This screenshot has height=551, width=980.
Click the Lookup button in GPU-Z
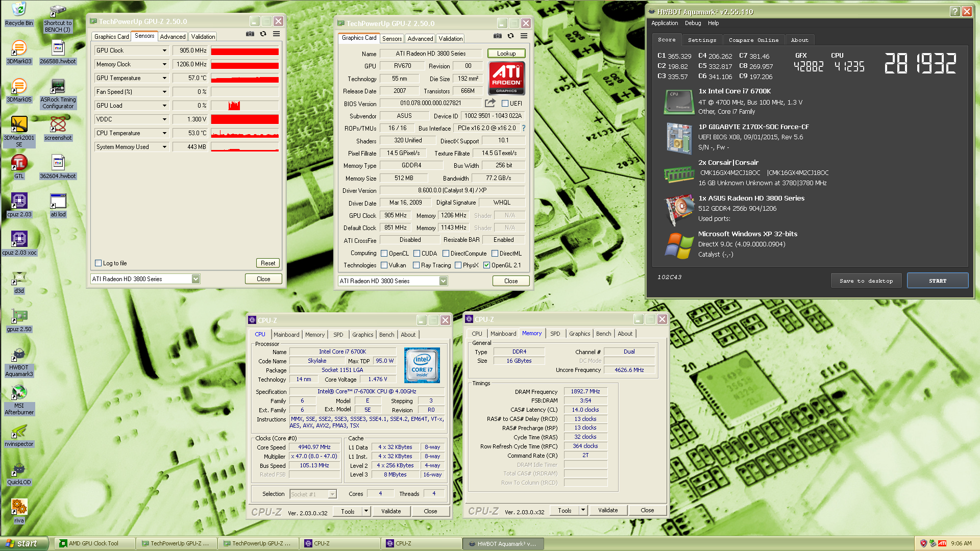(506, 54)
